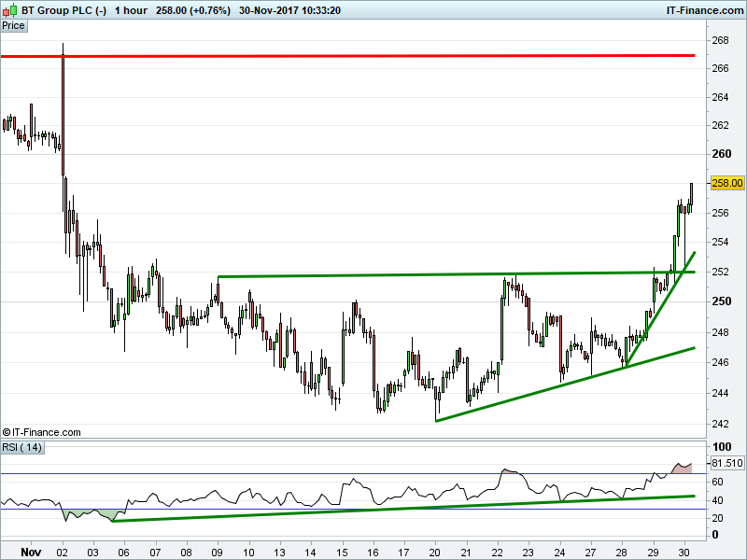Click the ©IT-Finance.com copyright text
The image size is (747, 560).
[41, 432]
